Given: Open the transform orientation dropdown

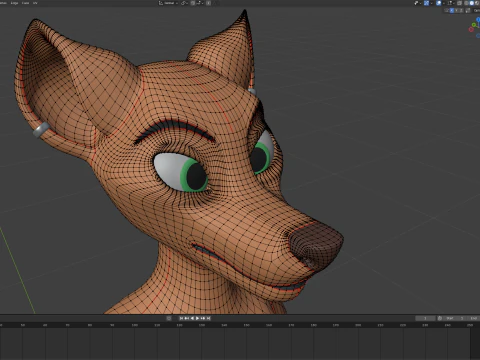Looking at the screenshot, I should [x=168, y=3].
